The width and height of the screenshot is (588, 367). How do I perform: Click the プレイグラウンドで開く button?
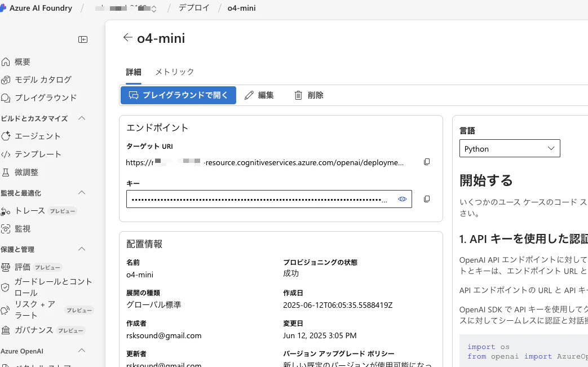pos(178,95)
